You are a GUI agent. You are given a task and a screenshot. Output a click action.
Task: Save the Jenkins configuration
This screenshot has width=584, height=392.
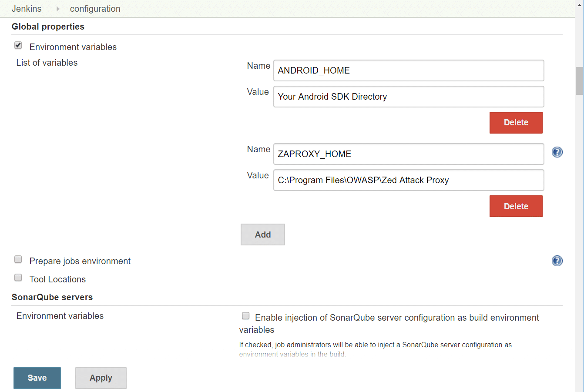tap(37, 378)
